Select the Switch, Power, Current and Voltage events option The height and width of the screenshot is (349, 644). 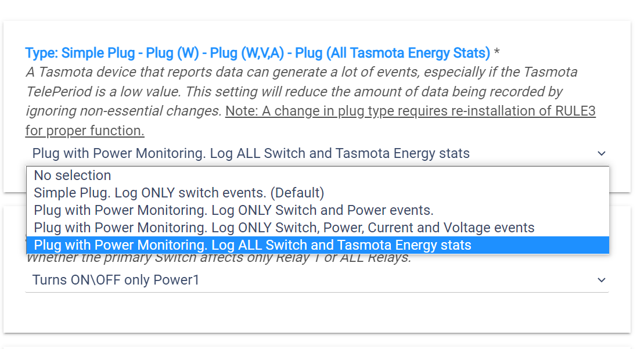[x=284, y=228]
